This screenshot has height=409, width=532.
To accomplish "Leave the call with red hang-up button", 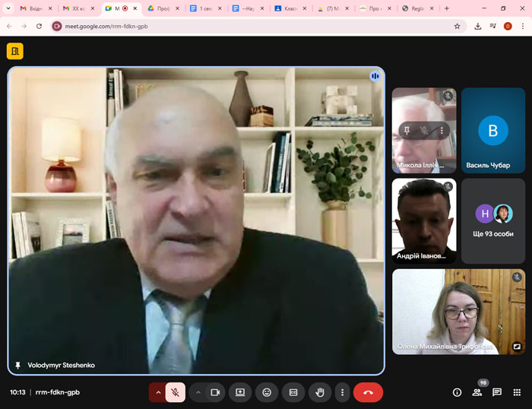I will 368,392.
